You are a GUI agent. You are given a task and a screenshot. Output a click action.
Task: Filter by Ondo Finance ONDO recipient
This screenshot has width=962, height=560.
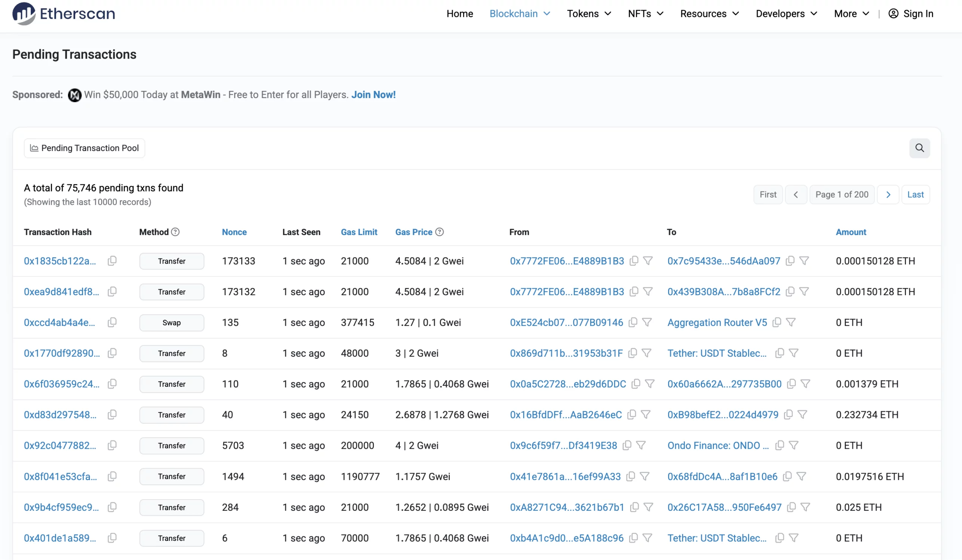(793, 445)
